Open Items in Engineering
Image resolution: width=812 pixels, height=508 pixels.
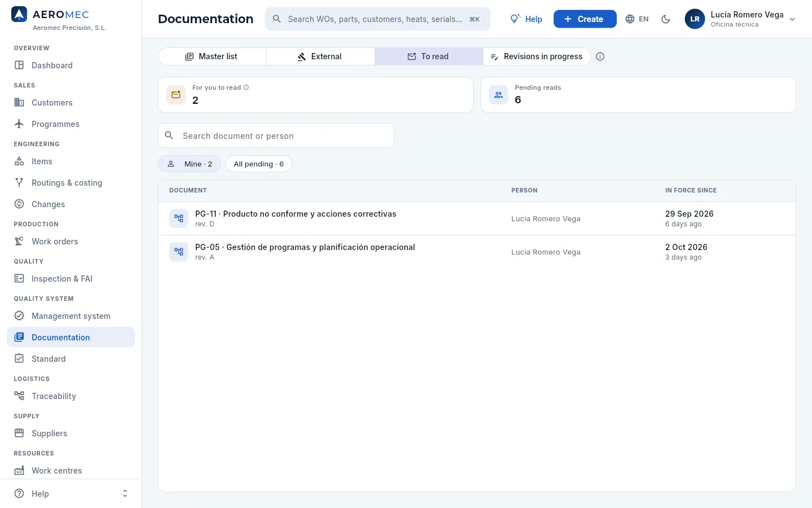click(x=70, y=161)
